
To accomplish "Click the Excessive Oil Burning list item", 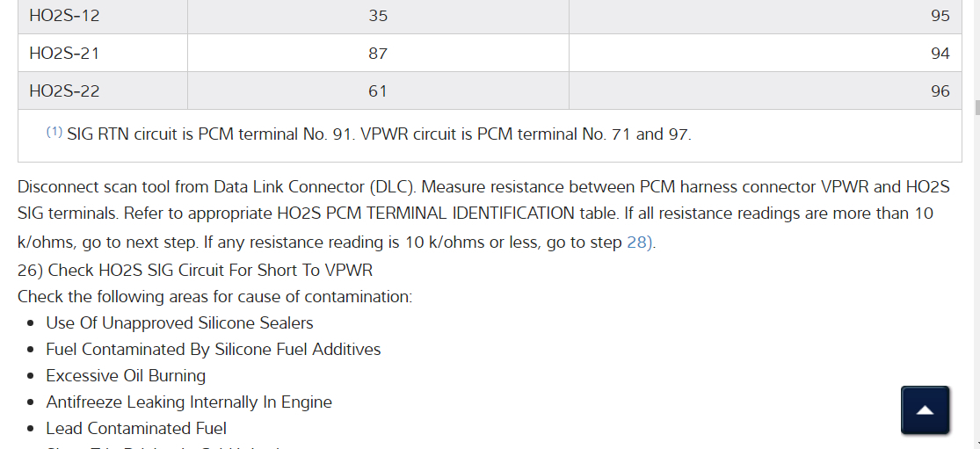I will (x=126, y=375).
